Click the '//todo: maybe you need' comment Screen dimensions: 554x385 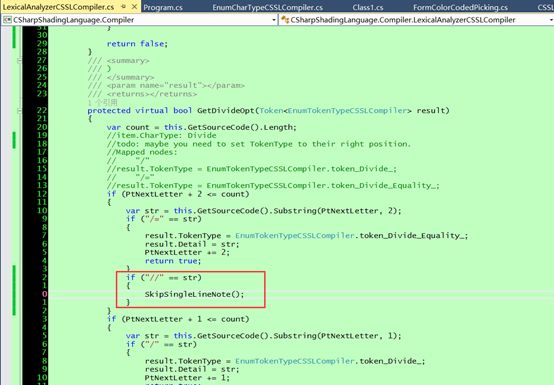pyautogui.click(x=259, y=144)
